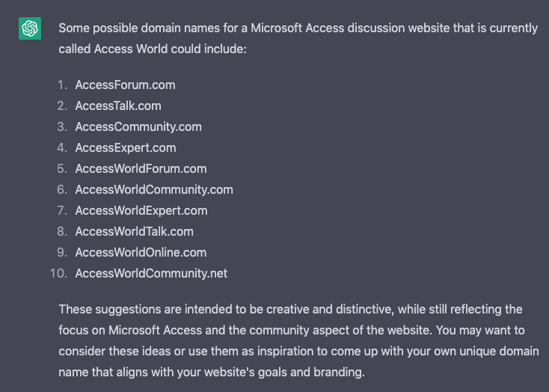
Task: Choose AccessWorldTalk.com from the list
Action: 134,232
